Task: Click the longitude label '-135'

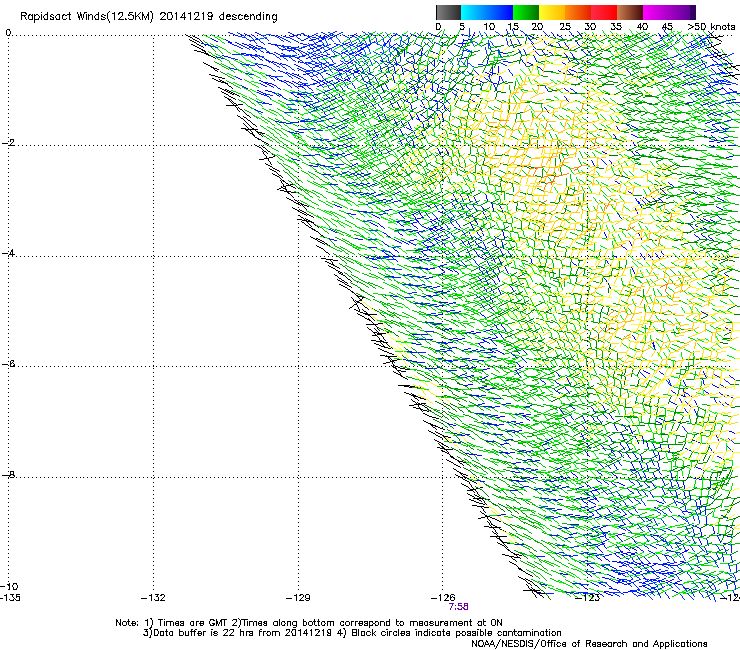Action: pos(10,598)
